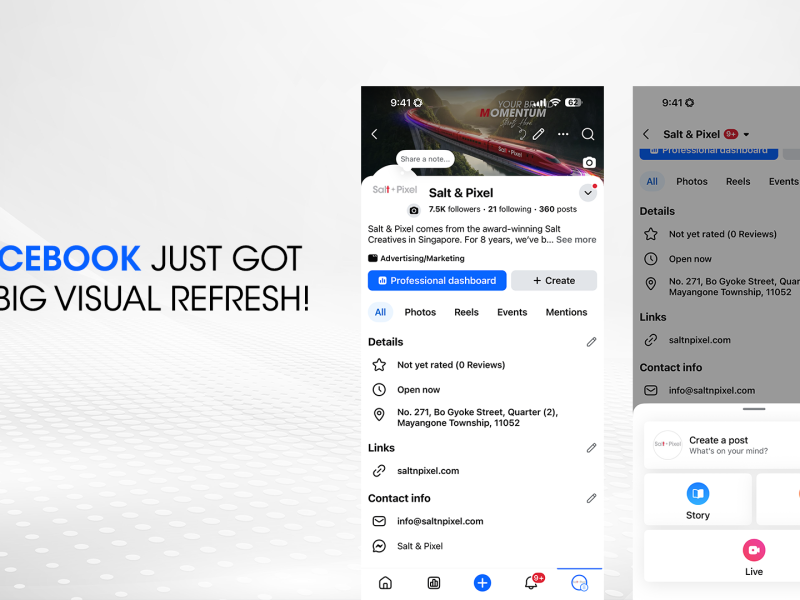Switch to the Photos tab
800x600 pixels.
click(420, 312)
